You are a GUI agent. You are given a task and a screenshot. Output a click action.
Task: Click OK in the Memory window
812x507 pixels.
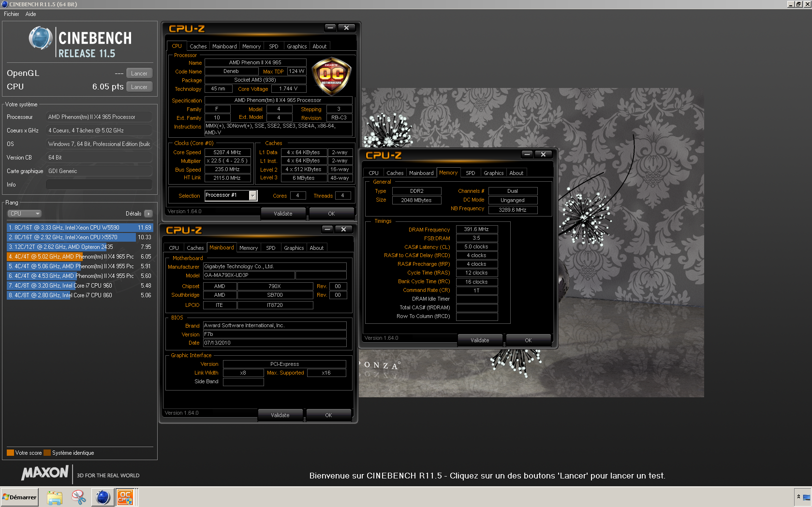point(528,340)
